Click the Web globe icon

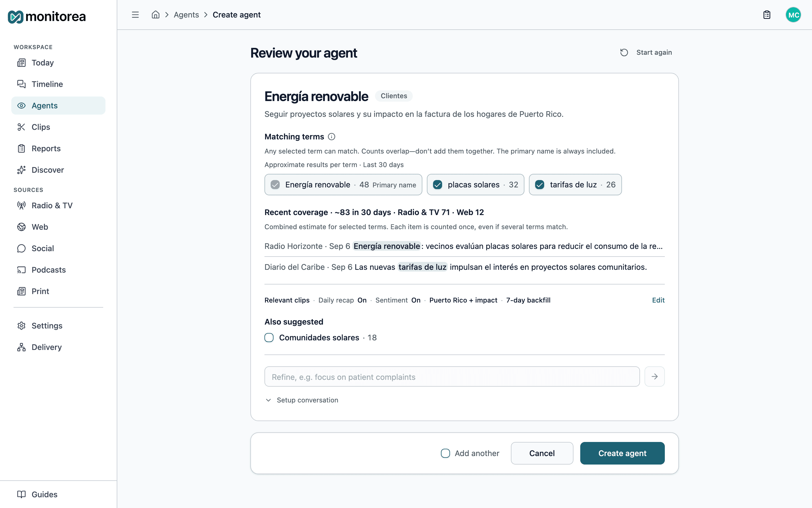click(21, 227)
